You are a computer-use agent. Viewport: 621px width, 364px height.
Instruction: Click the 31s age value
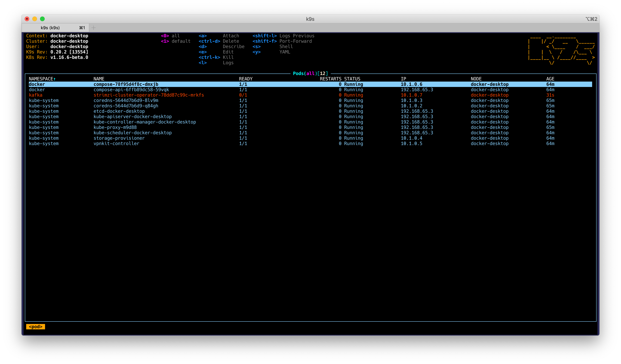550,95
